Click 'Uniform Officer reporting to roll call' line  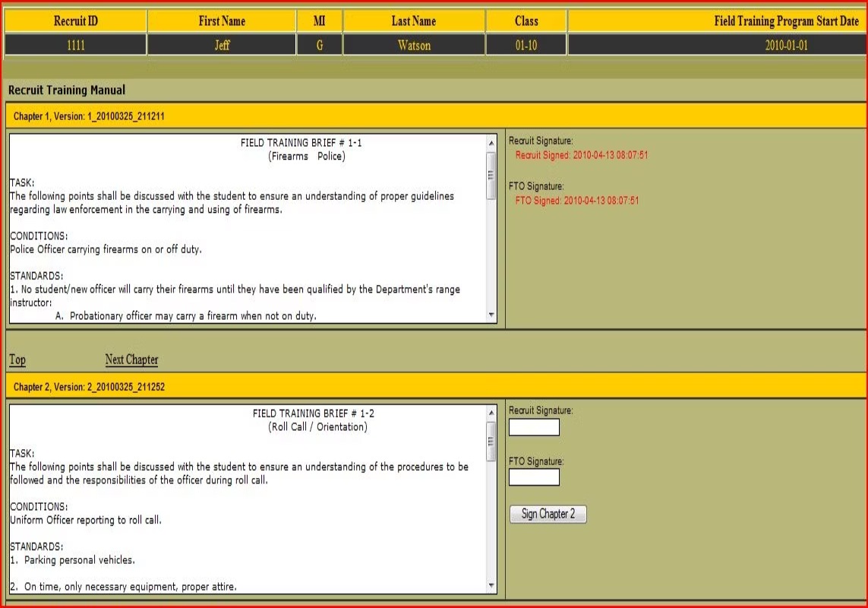(86, 520)
